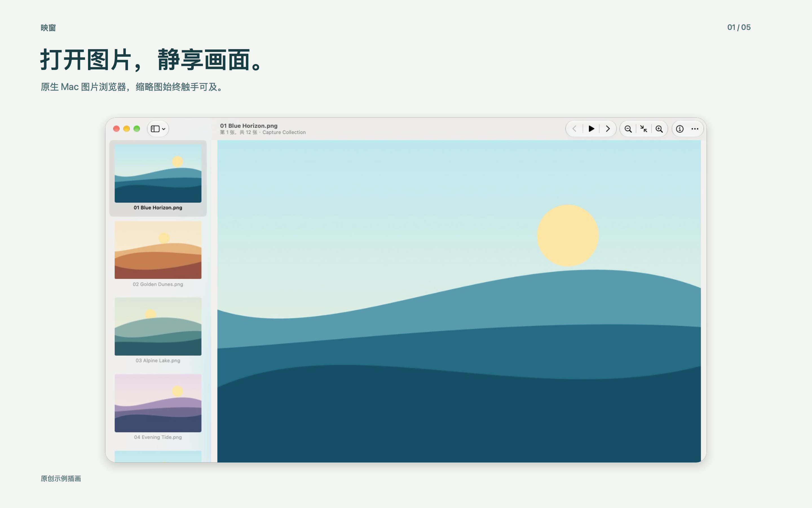
Task: Select the 02 Golden Dunes thumbnail
Action: click(x=158, y=250)
